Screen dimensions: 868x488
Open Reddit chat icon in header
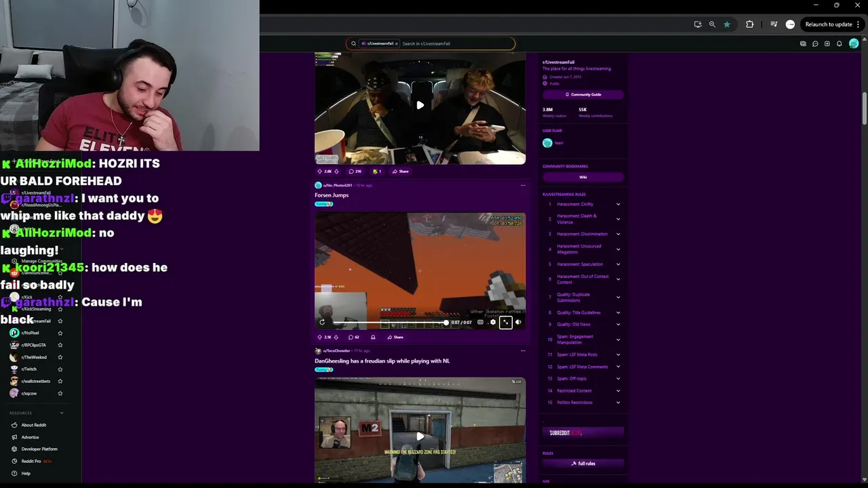pos(815,43)
